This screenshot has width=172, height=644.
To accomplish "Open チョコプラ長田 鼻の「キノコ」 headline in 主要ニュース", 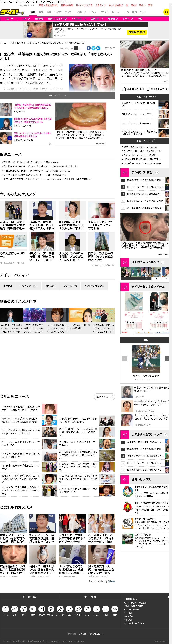I will [x=142, y=151].
